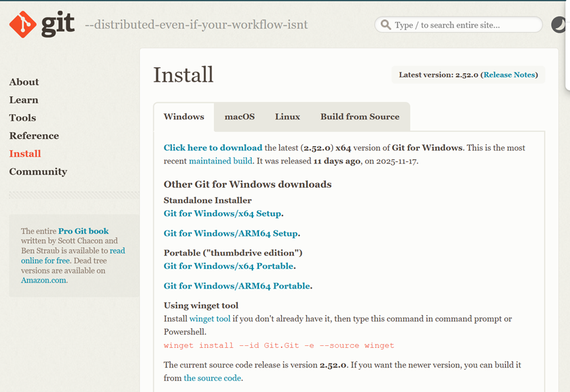570x392 pixels.
Task: Select the Windows tab
Action: (x=184, y=117)
